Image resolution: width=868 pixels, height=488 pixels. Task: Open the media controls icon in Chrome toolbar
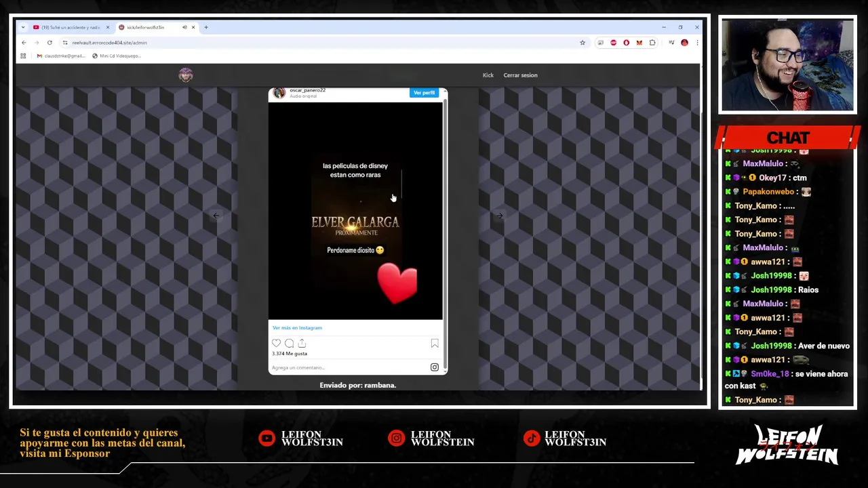671,43
